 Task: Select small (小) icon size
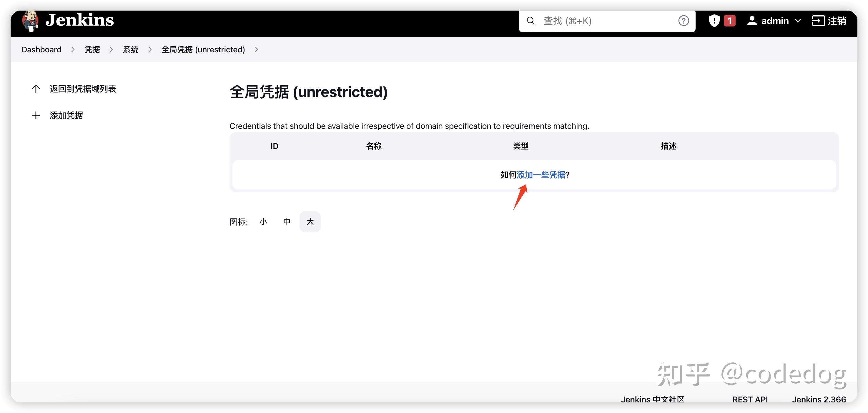coord(263,222)
